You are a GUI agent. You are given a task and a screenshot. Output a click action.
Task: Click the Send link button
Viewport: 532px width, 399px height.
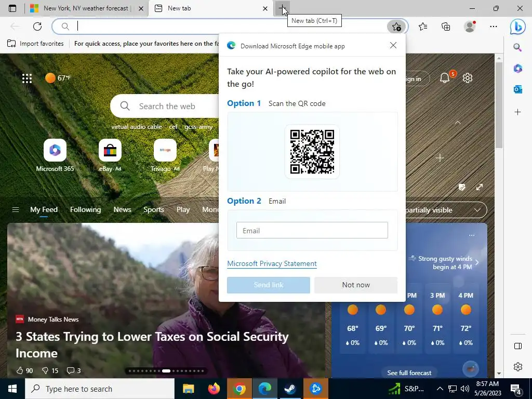[269, 285]
